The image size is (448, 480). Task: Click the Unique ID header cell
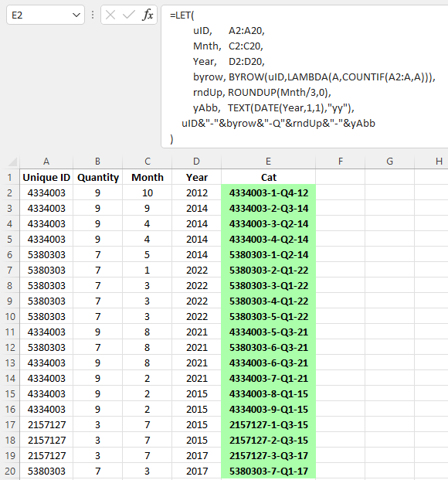(46, 177)
